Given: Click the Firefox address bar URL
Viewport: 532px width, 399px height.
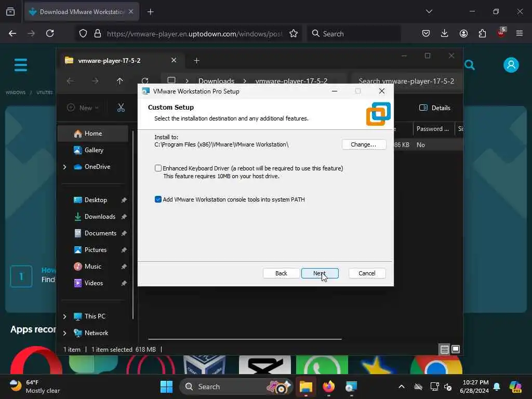Looking at the screenshot, I should [x=194, y=34].
